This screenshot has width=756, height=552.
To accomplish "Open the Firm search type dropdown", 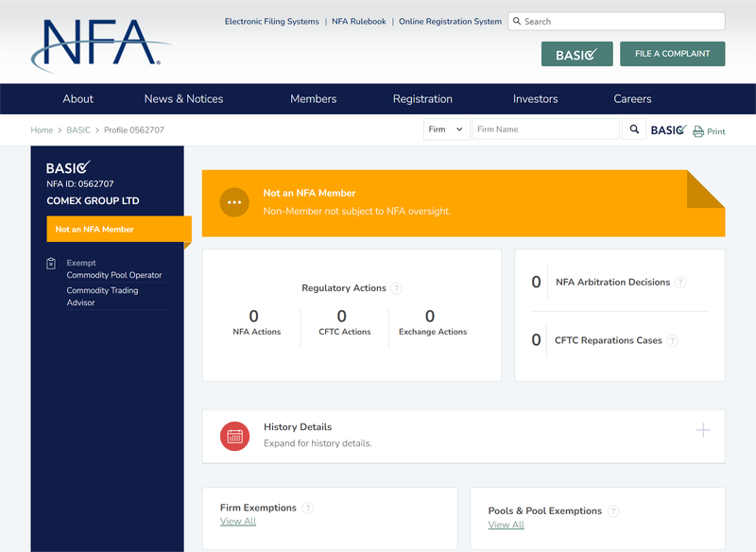I will coord(446,129).
